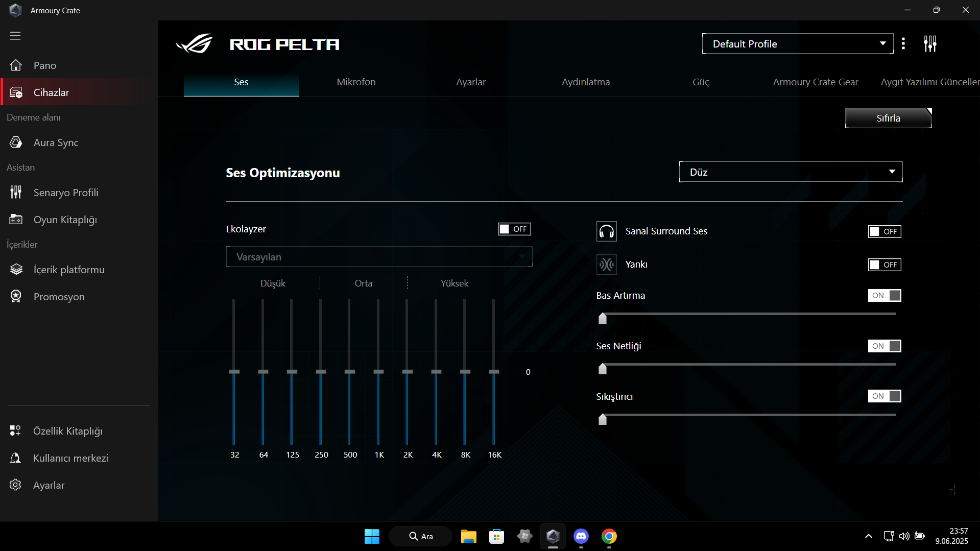Open File Explorer from the taskbar
The height and width of the screenshot is (551, 980).
(x=468, y=537)
